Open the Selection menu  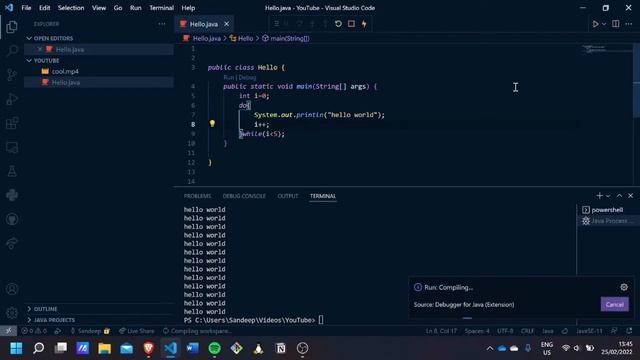coord(71,8)
